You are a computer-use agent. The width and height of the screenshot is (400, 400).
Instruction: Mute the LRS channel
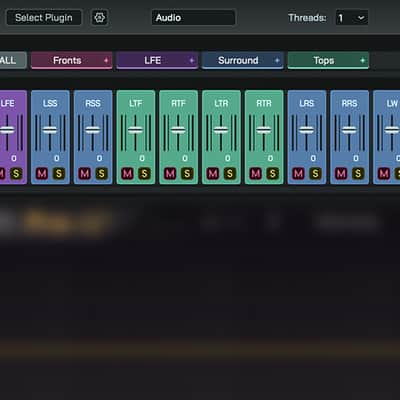pos(298,173)
